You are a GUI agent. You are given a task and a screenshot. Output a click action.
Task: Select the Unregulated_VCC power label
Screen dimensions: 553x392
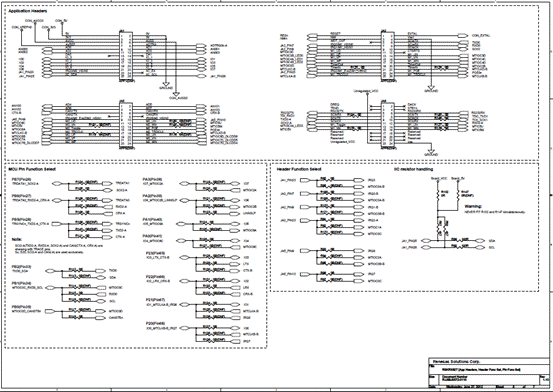pos(366,91)
